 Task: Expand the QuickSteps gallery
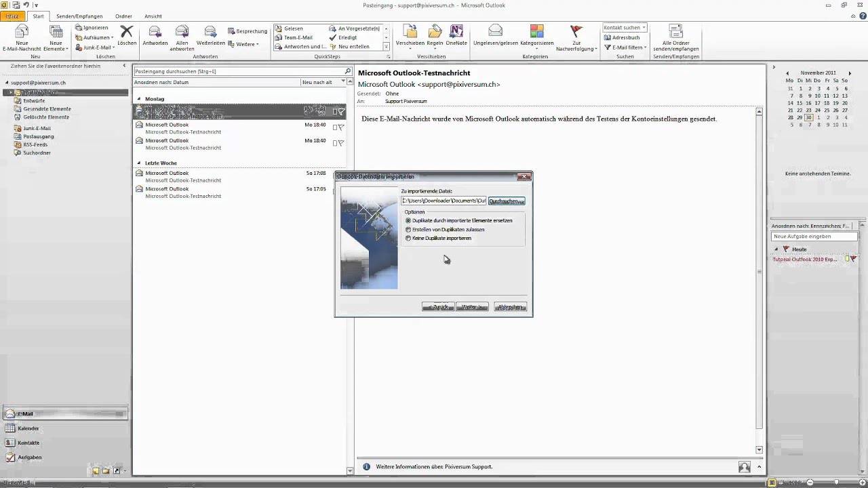pyautogui.click(x=387, y=47)
